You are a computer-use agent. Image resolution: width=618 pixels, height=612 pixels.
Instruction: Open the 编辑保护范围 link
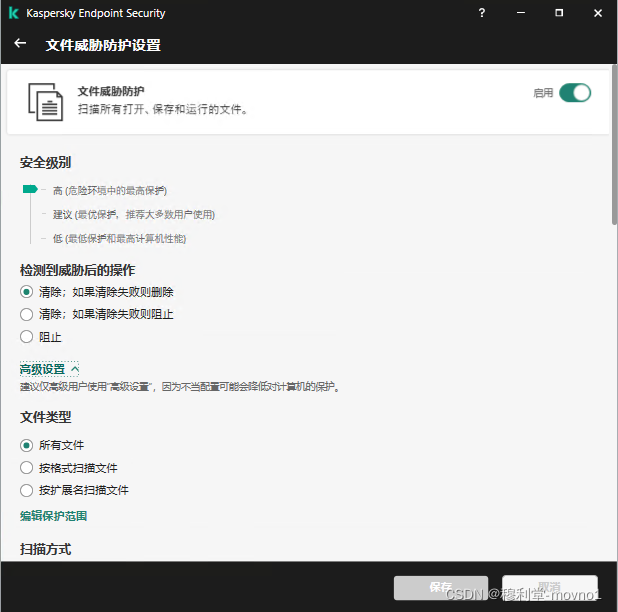(x=53, y=516)
